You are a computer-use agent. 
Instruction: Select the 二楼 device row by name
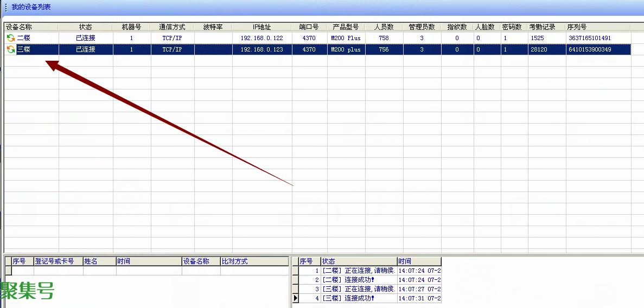point(24,38)
